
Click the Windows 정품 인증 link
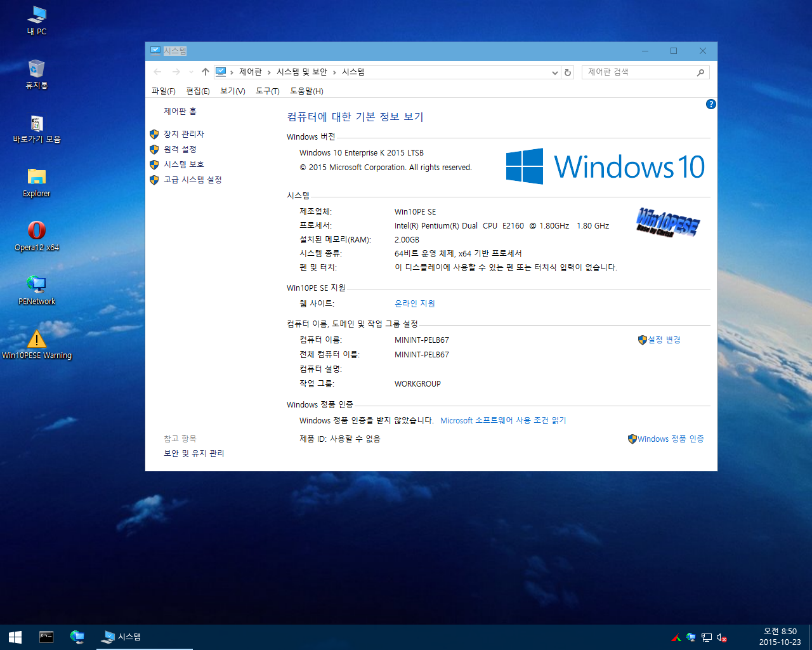click(x=671, y=439)
